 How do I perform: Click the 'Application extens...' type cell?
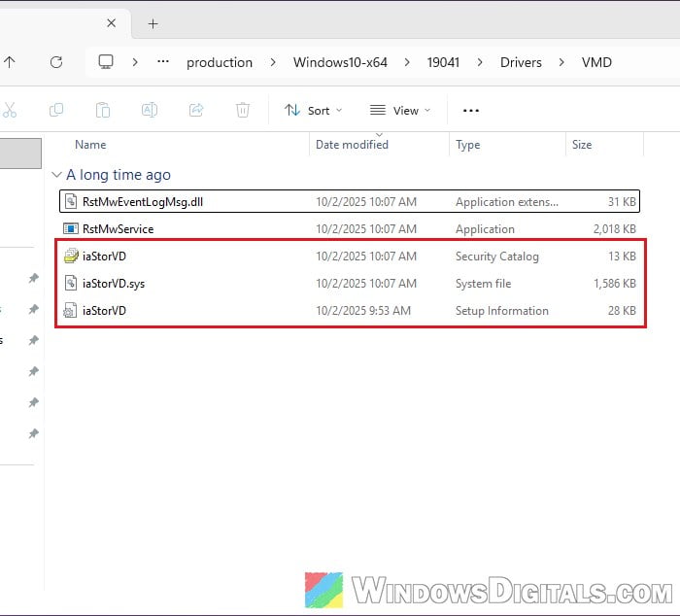pyautogui.click(x=506, y=202)
